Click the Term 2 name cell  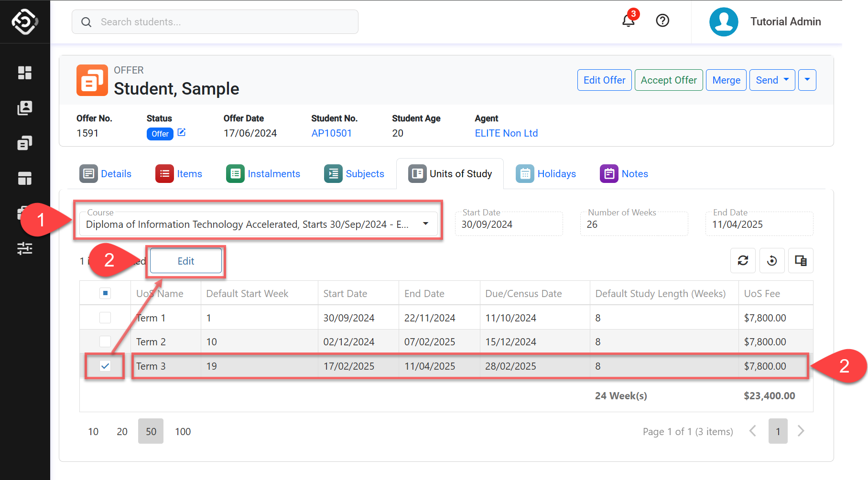point(165,341)
